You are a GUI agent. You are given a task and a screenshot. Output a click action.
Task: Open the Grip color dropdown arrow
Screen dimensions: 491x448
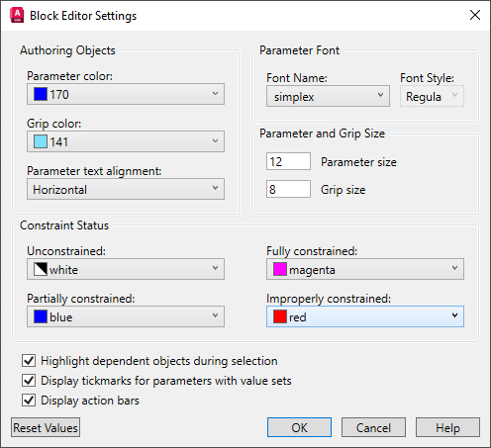point(215,140)
